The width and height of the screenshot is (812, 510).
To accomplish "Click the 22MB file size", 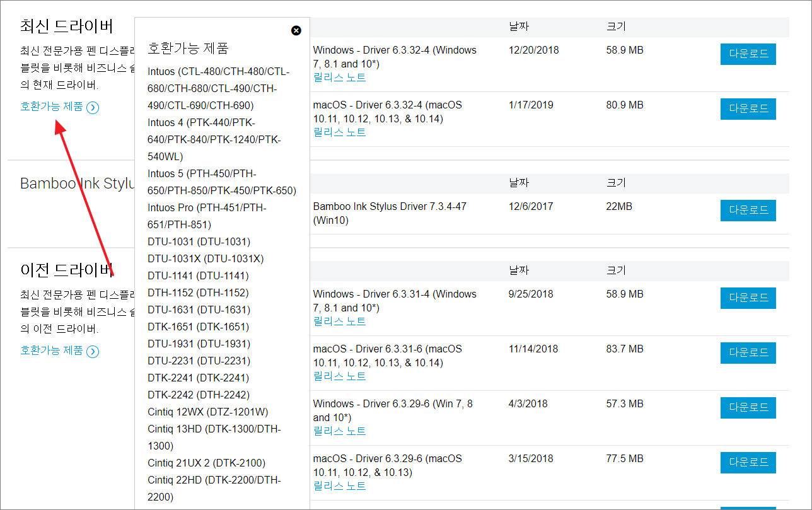I will (x=619, y=207).
